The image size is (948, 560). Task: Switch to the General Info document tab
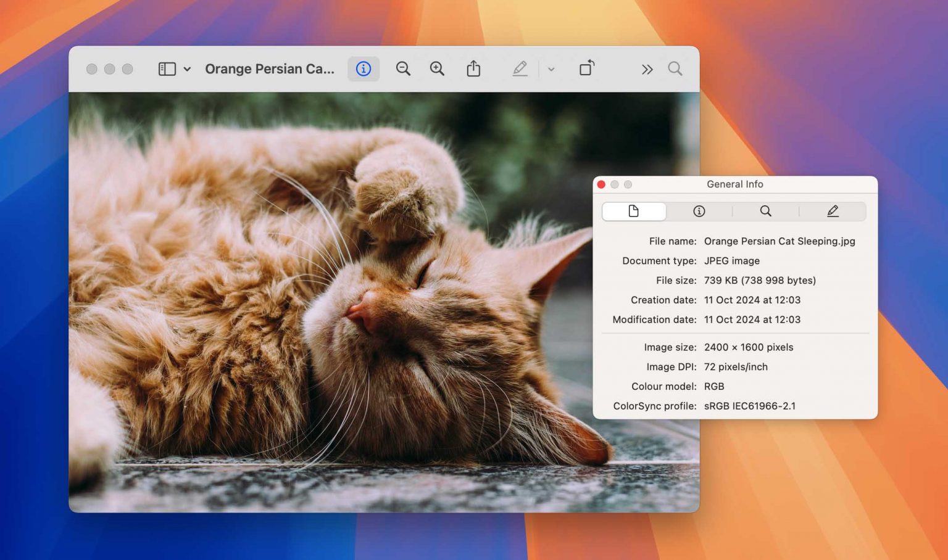click(x=633, y=212)
